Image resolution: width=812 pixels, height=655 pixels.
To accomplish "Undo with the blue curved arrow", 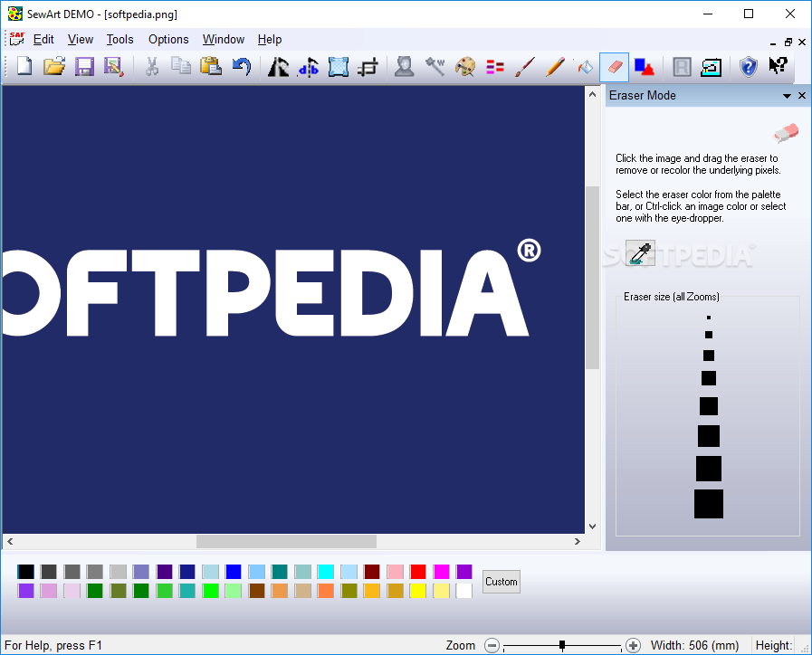I will 242,67.
